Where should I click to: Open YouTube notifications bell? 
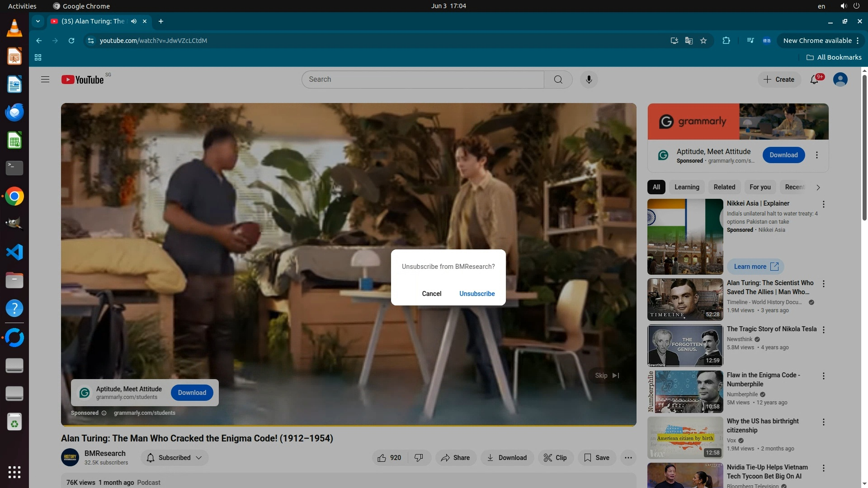(814, 80)
